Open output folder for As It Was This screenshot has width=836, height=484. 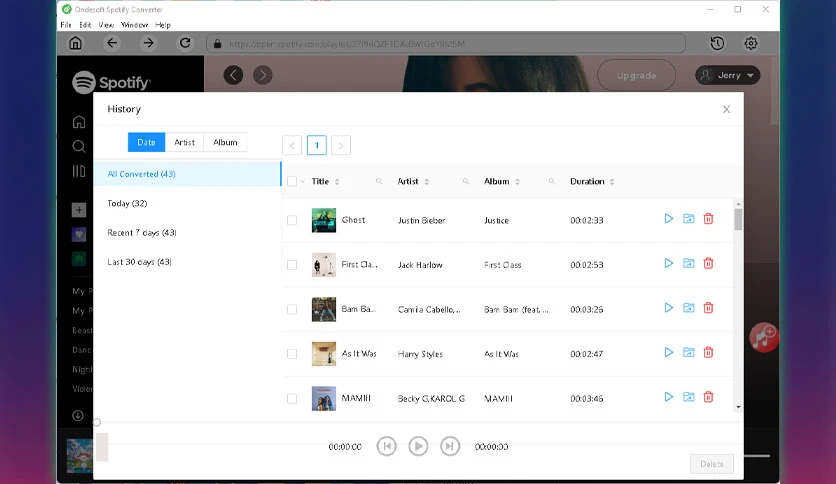[x=688, y=352]
